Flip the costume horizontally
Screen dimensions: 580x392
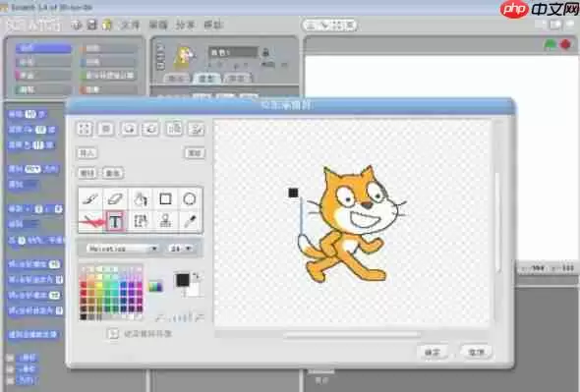point(174,129)
